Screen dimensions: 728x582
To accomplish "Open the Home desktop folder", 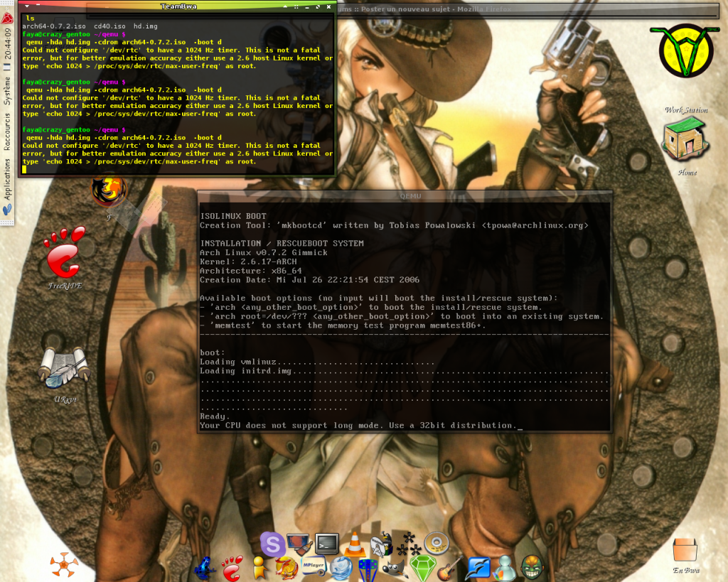I will point(685,142).
